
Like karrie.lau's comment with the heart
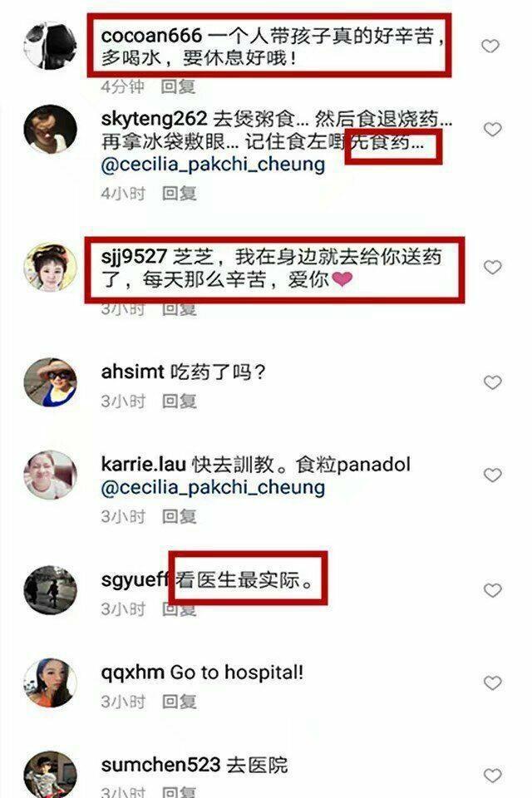tap(492, 475)
